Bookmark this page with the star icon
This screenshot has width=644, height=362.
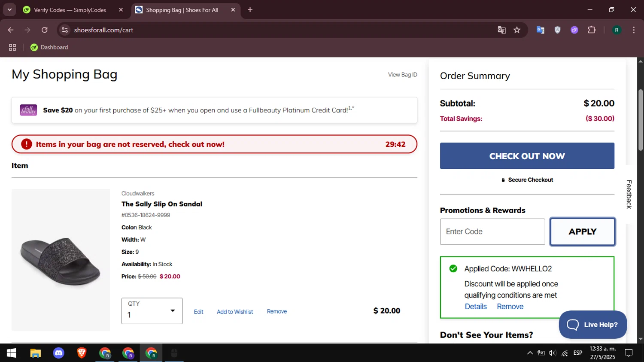[517, 30]
